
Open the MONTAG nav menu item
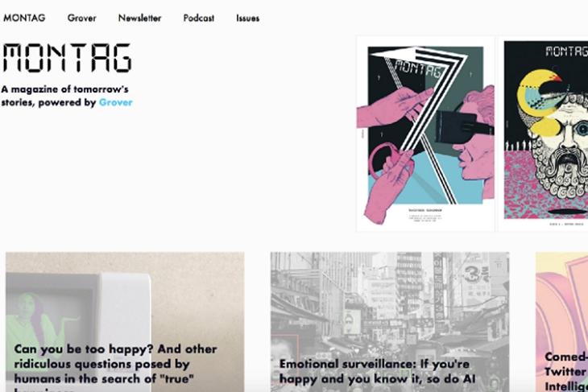24,18
